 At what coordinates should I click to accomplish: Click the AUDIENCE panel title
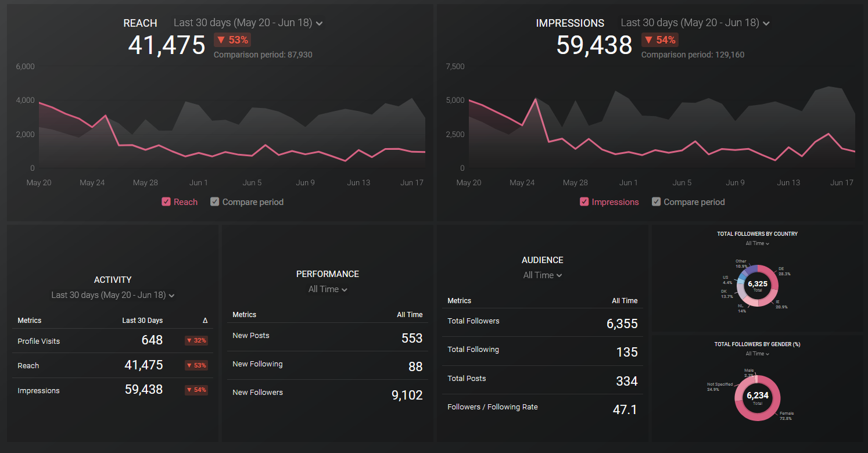tap(543, 260)
